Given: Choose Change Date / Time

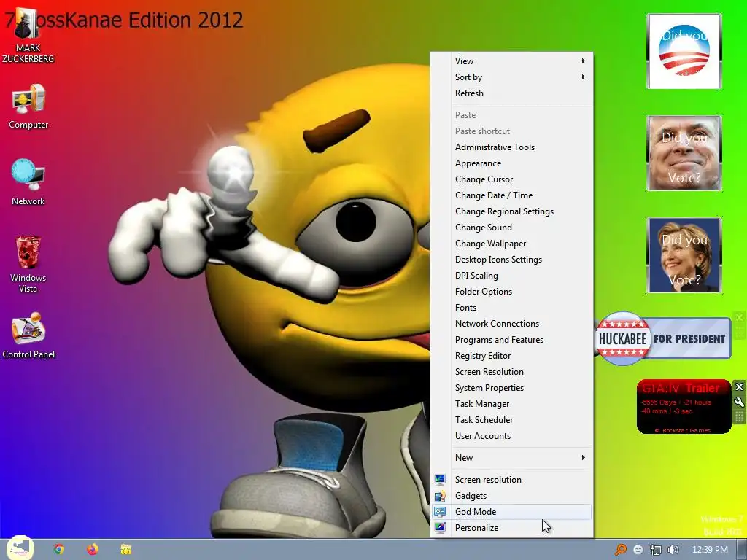Looking at the screenshot, I should (511, 195).
